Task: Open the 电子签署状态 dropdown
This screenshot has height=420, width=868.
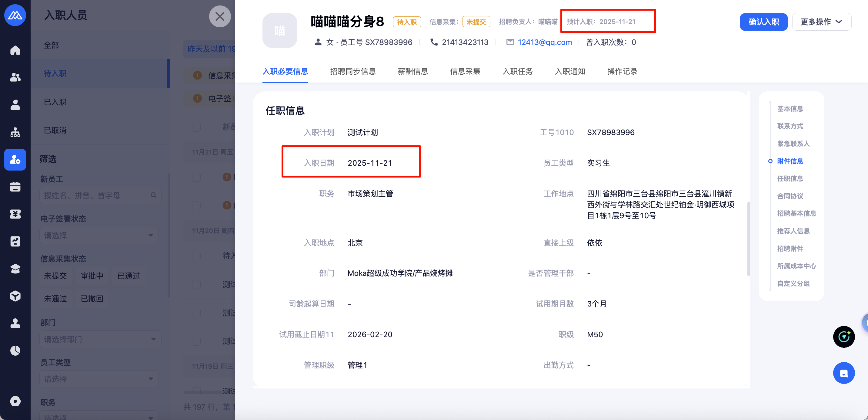Action: (x=99, y=235)
